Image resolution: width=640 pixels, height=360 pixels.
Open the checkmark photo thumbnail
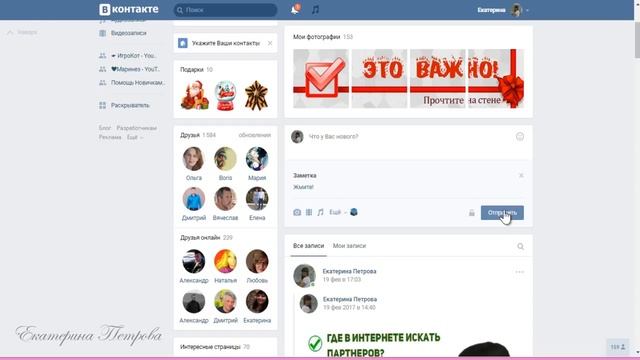[321, 78]
